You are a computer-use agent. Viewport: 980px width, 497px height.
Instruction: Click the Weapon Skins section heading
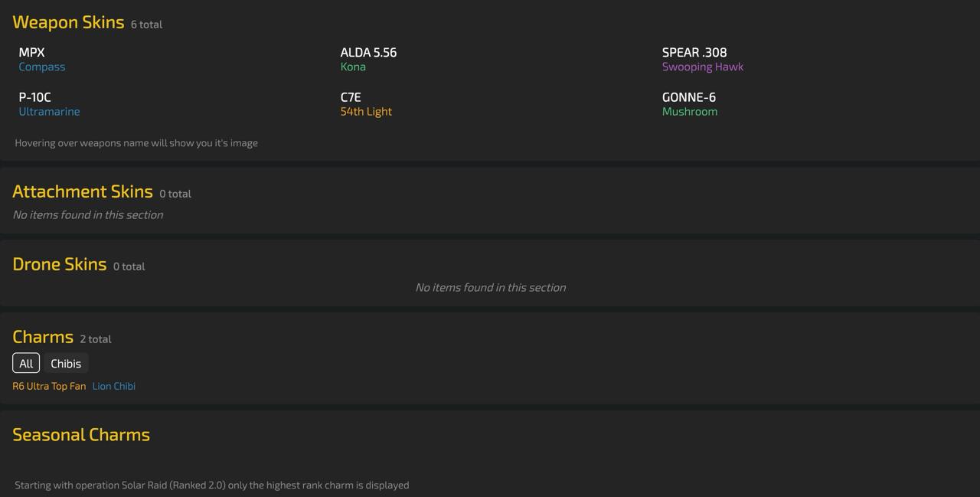[x=68, y=22]
